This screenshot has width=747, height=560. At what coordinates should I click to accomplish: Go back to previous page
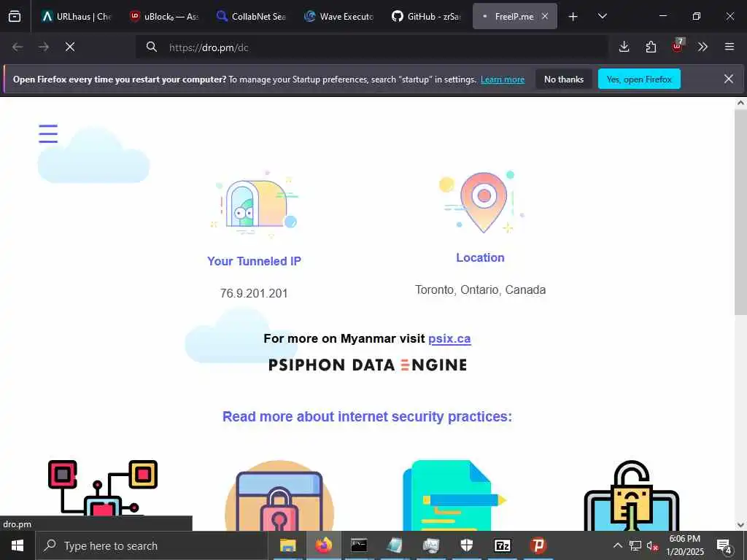point(18,47)
